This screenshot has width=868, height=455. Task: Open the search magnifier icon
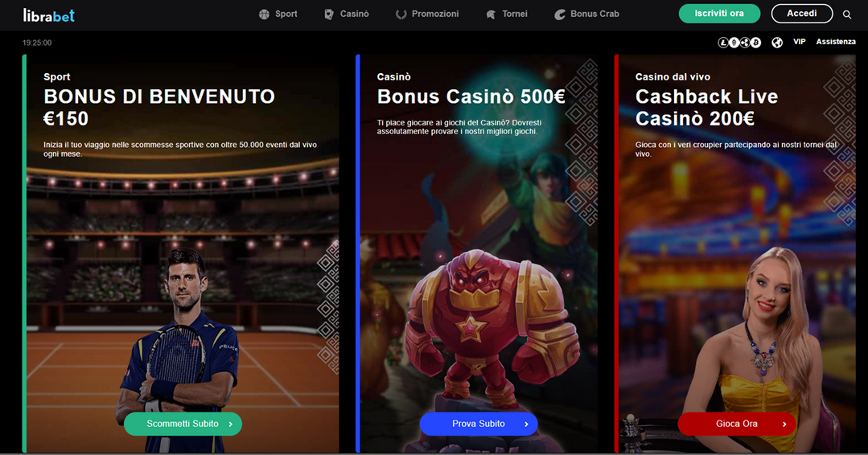tap(847, 14)
